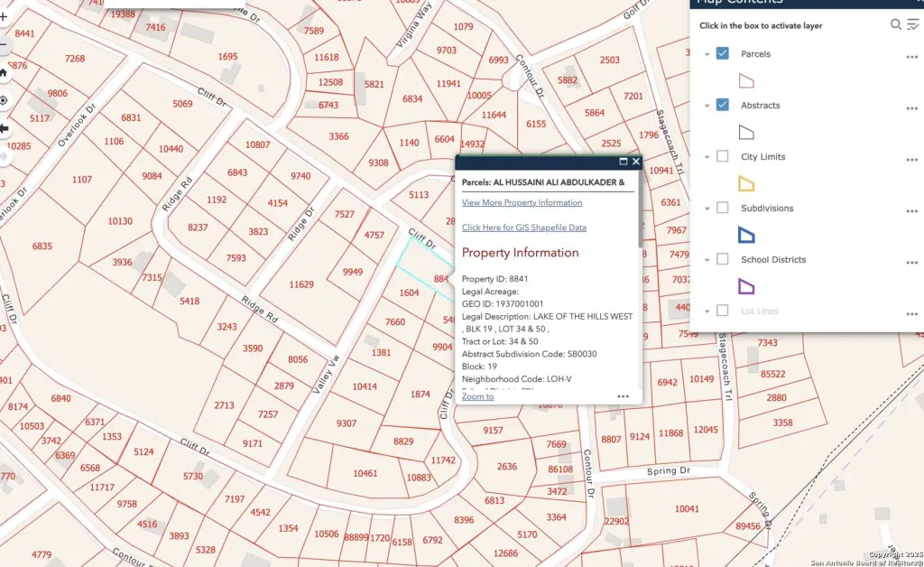Turn on the School Districts layer
This screenshot has width=924, height=567.
click(722, 259)
